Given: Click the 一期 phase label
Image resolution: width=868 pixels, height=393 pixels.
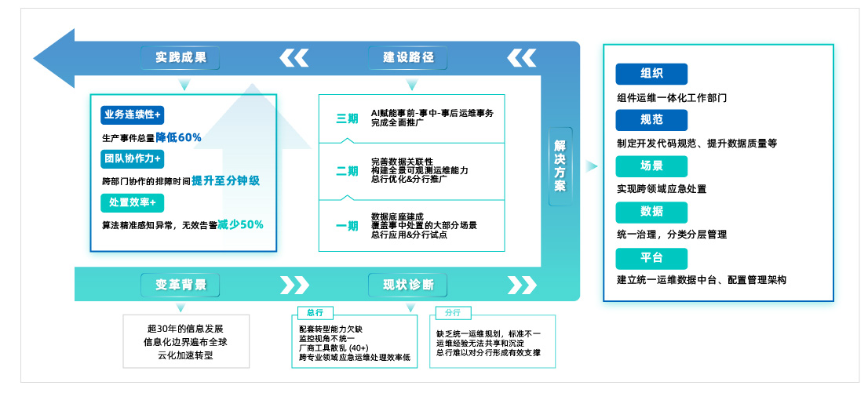Looking at the screenshot, I should click(347, 226).
